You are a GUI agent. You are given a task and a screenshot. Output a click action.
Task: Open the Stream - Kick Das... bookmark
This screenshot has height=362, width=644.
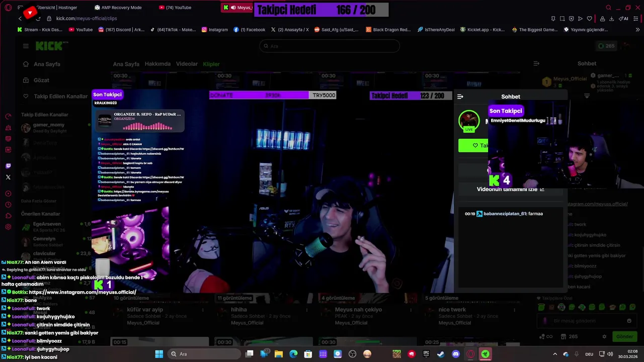(39, 30)
